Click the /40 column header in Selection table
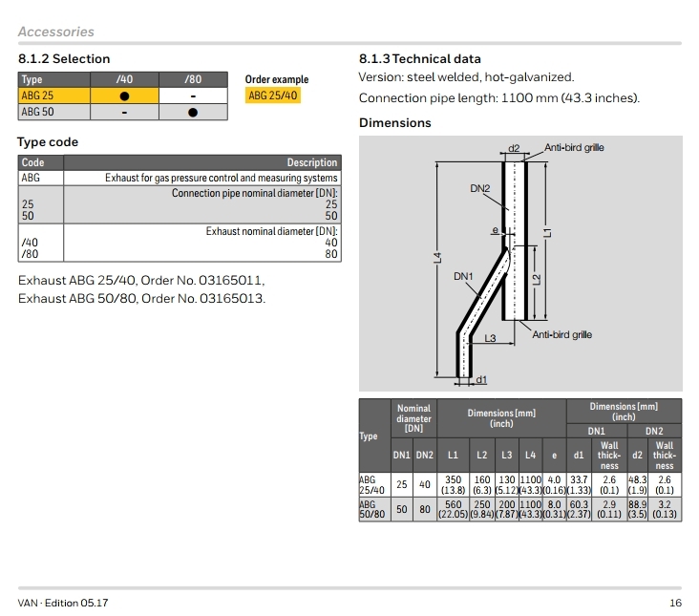This screenshot has height=616, width=699. pos(124,80)
